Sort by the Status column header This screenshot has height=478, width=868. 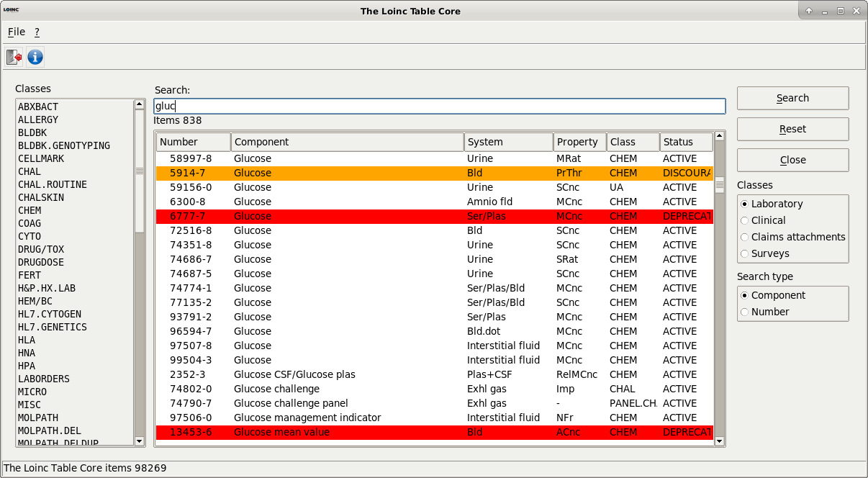pyautogui.click(x=687, y=142)
